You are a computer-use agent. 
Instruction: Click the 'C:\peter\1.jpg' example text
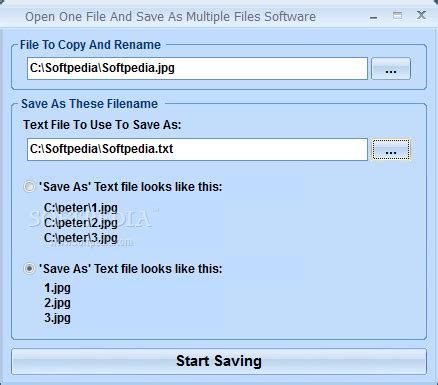point(81,208)
